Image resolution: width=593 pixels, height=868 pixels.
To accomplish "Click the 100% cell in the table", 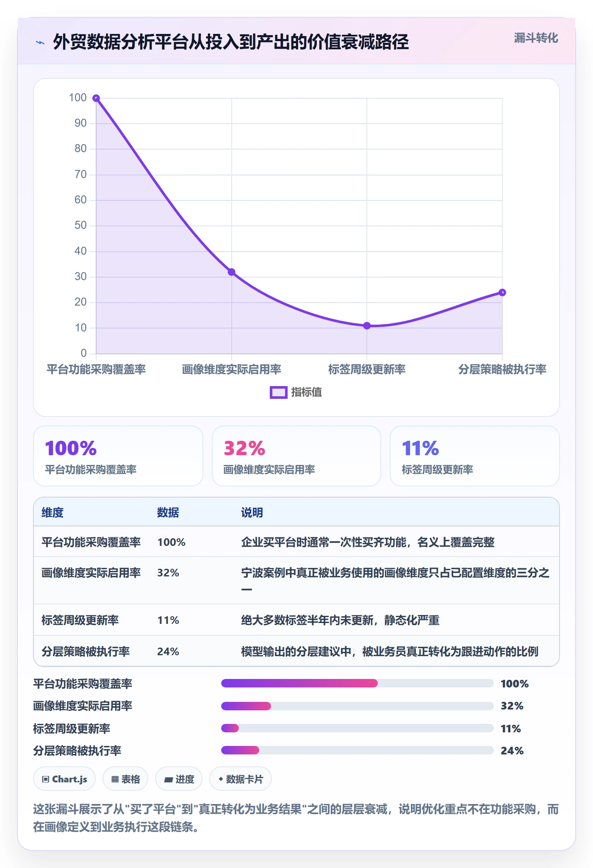I will [172, 542].
